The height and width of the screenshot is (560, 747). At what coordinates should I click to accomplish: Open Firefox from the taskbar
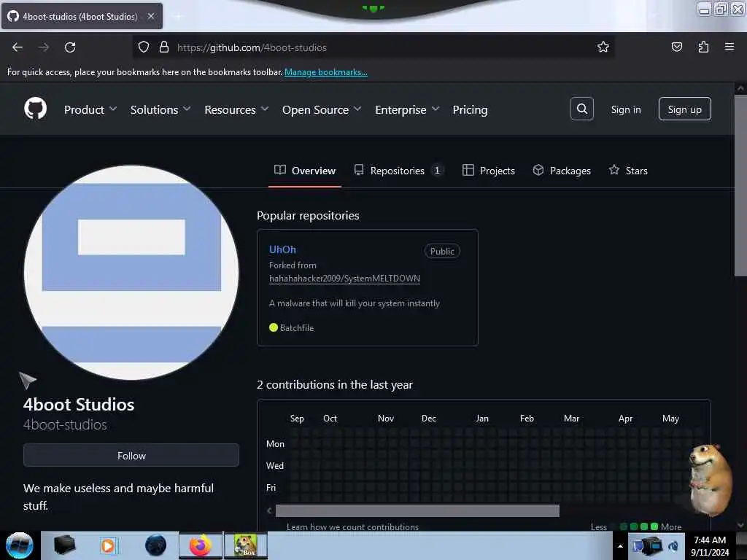(x=201, y=545)
